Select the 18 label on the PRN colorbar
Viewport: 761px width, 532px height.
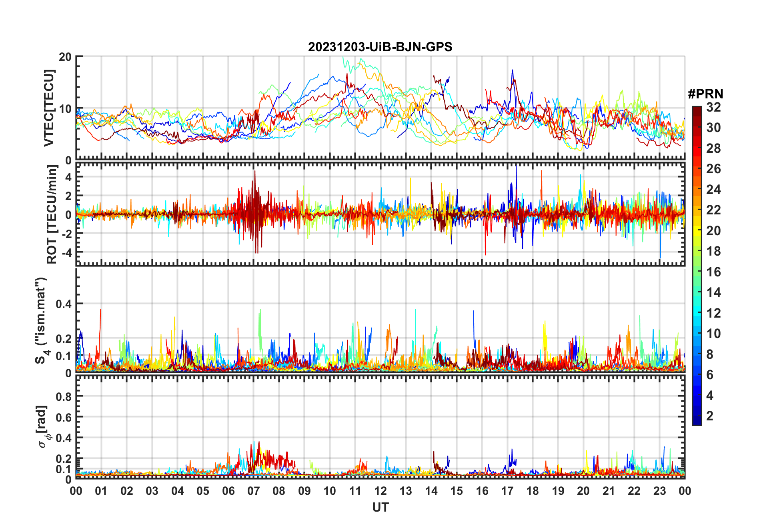(713, 251)
